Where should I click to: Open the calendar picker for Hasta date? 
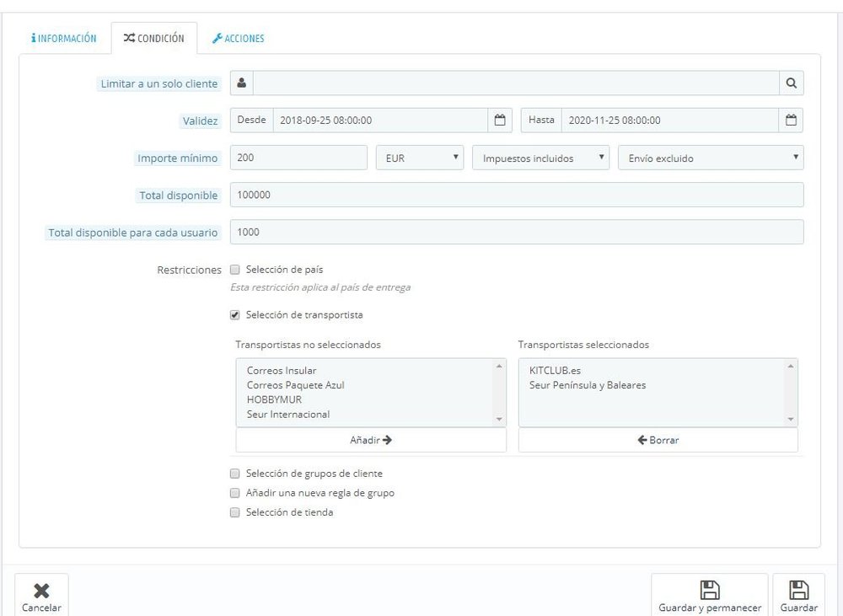791,120
